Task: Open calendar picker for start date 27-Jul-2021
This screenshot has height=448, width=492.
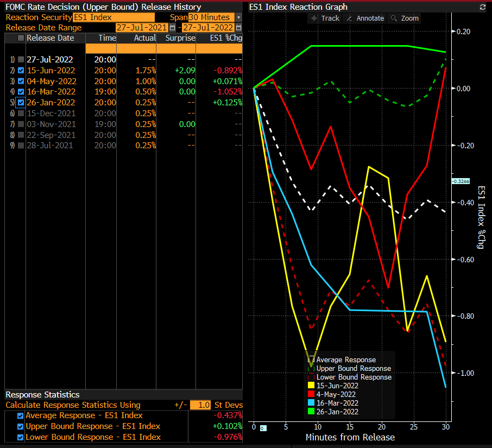Action: tap(173, 28)
